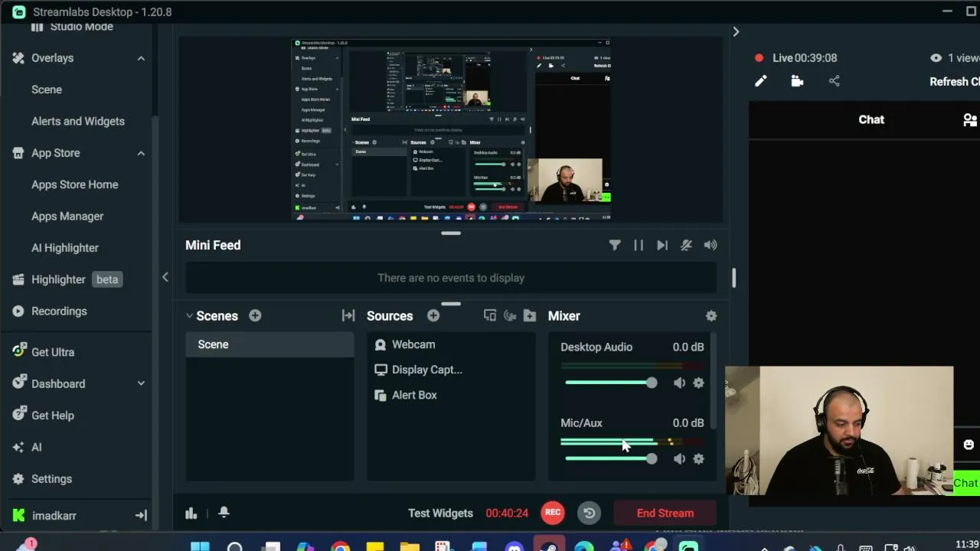Open Alerts and Widgets page

tap(77, 121)
